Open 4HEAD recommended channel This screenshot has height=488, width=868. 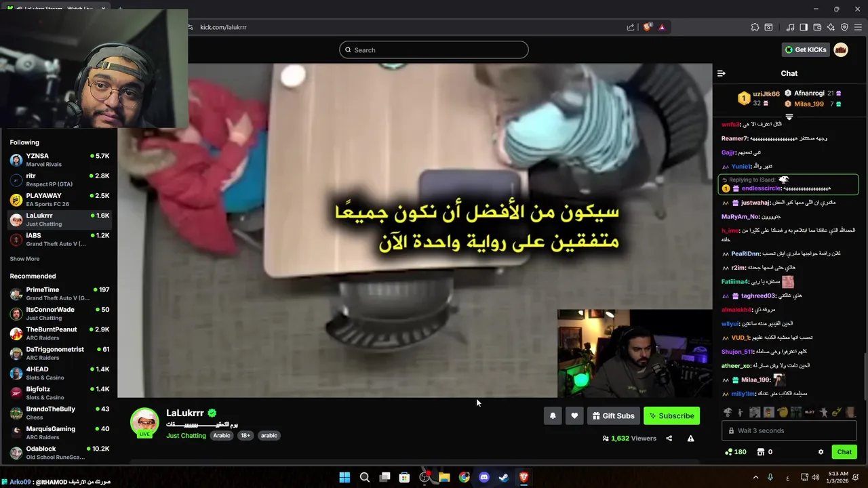coord(59,373)
